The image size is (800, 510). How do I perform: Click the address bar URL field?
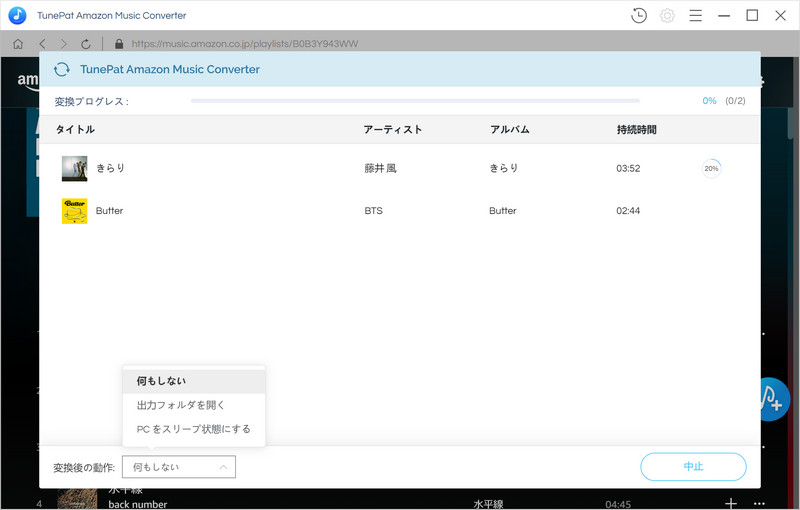click(245, 44)
